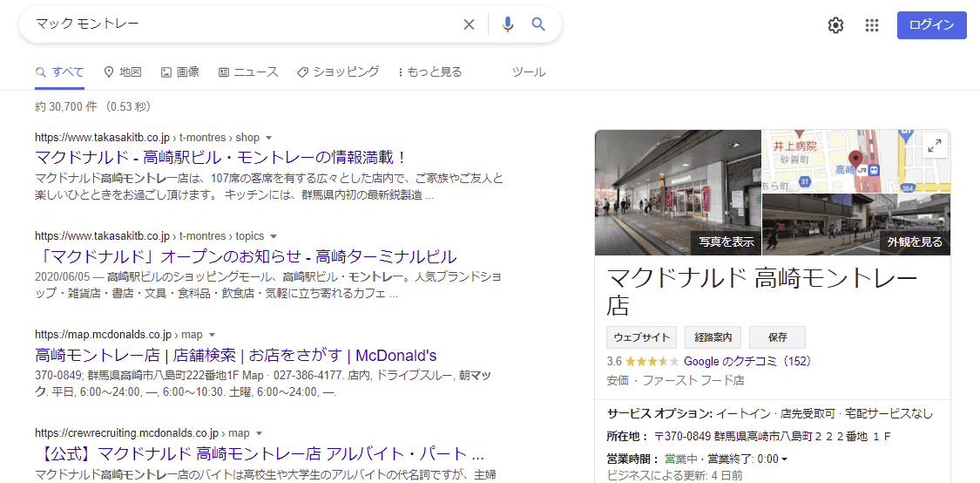Click the 経路案内 button
980x483 pixels.
713,337
